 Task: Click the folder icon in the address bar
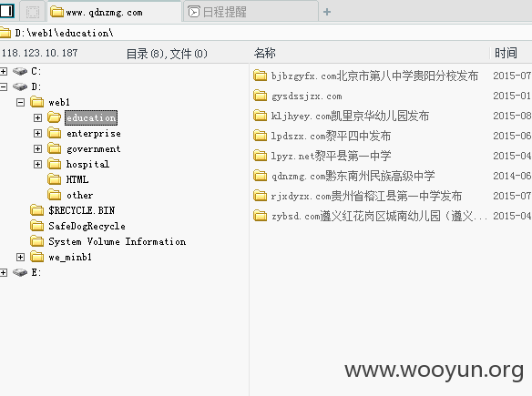tap(5, 33)
